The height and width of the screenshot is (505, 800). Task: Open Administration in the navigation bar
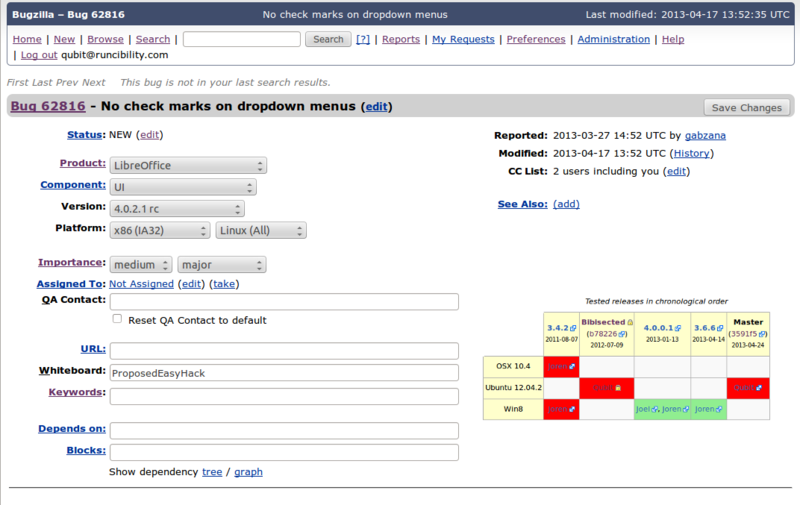pos(614,39)
